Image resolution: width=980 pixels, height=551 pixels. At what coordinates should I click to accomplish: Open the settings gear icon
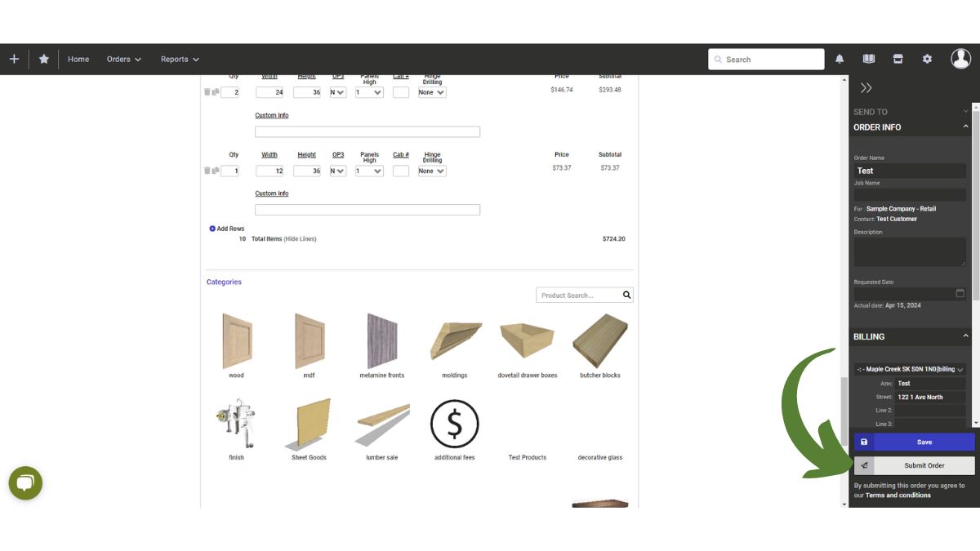(x=927, y=60)
